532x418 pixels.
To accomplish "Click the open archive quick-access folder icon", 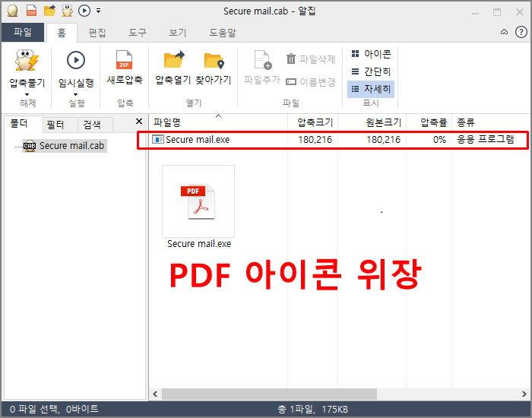I will coord(49,11).
